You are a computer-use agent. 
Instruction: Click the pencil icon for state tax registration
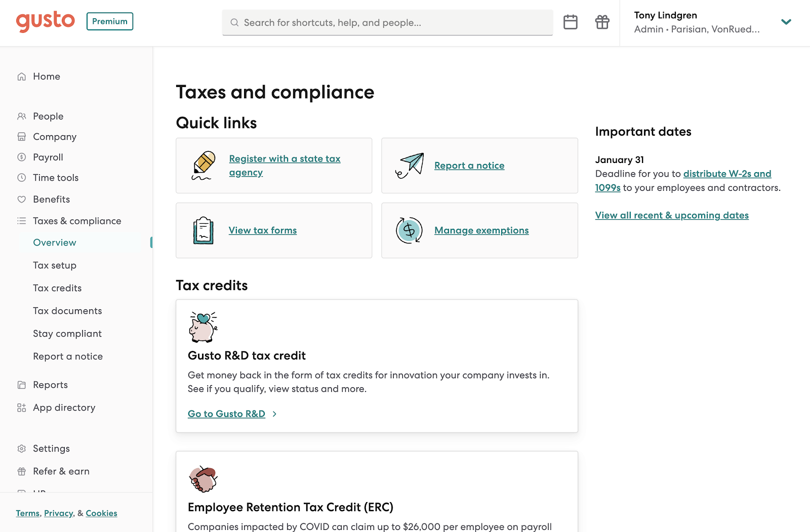click(204, 166)
